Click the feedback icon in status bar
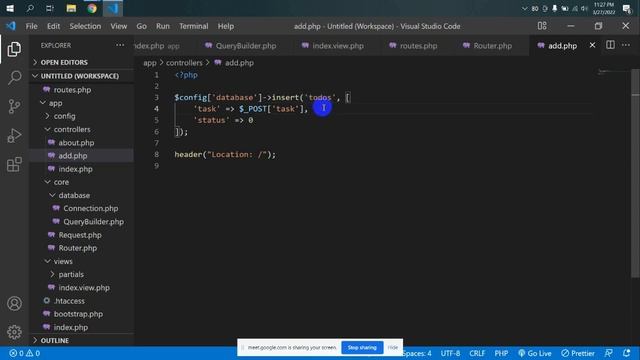 tap(609, 353)
